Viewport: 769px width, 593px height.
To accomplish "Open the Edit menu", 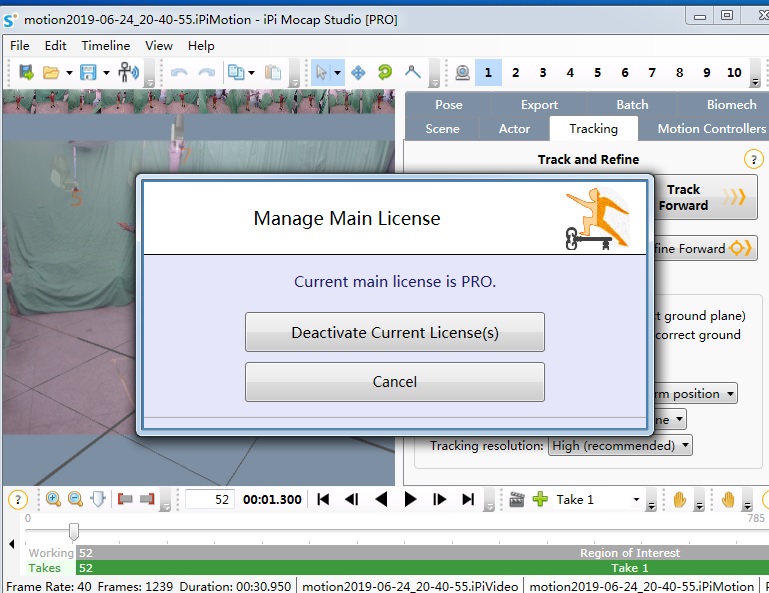I will point(55,46).
